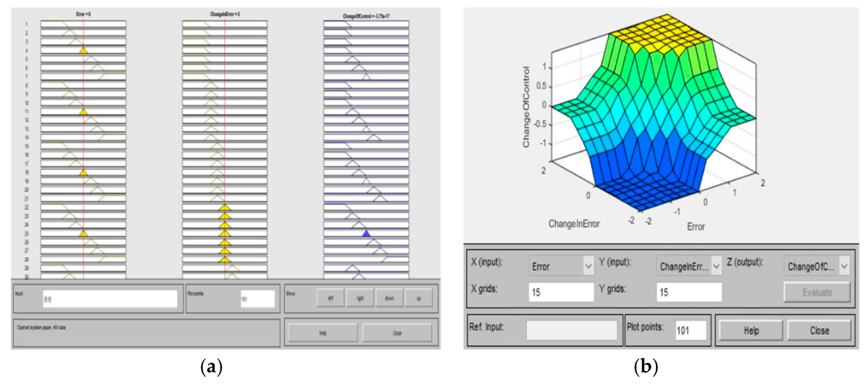The width and height of the screenshot is (868, 385).
Task: Open the X (input) Error dropdown
Action: (561, 266)
